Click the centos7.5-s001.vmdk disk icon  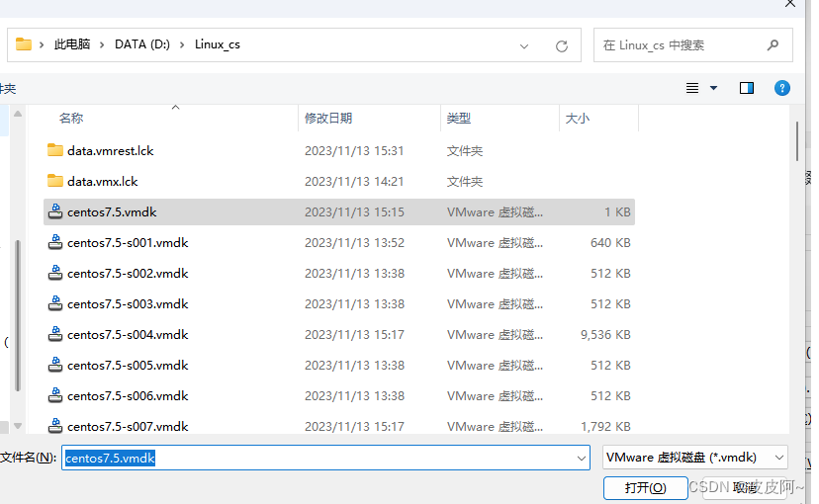pyautogui.click(x=54, y=242)
